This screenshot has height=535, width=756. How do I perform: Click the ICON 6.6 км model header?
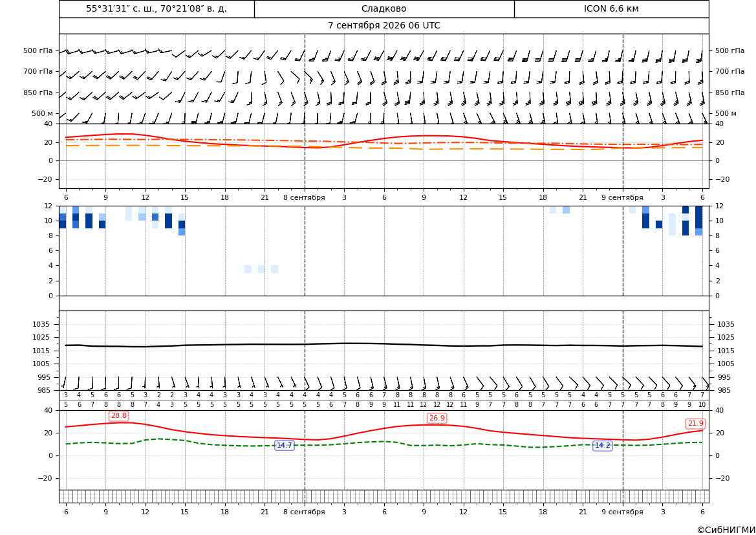pos(611,8)
